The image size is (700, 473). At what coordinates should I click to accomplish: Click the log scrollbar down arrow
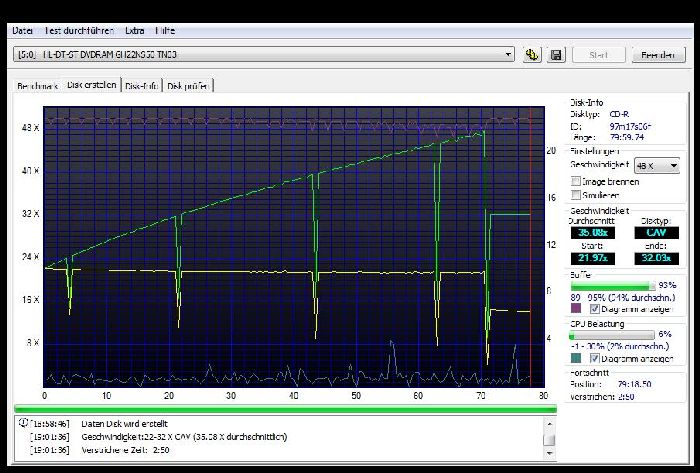tap(550, 453)
